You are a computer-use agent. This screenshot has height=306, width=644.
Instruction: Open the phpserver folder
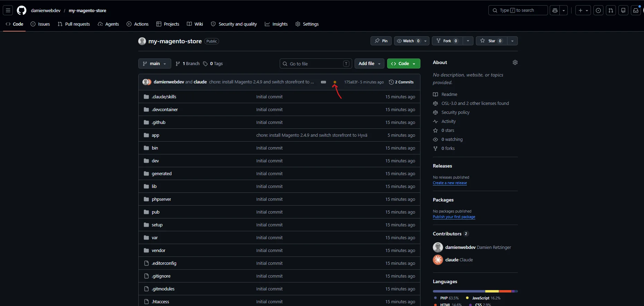(161, 199)
